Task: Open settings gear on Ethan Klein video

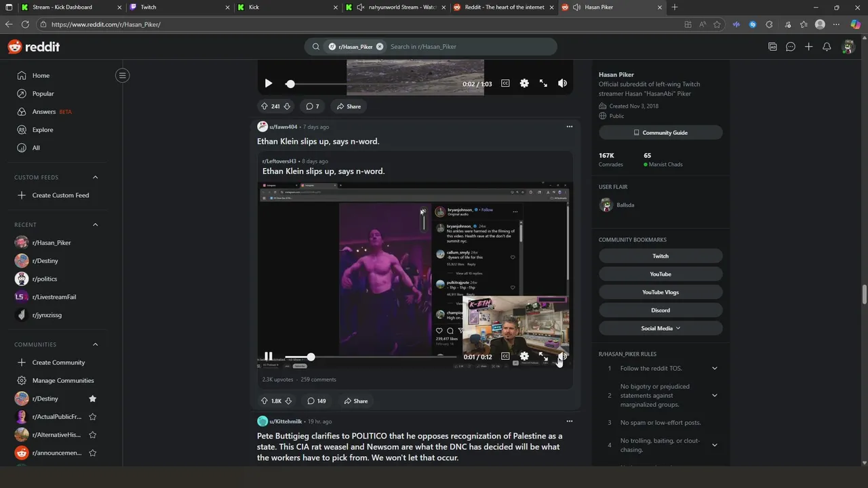Action: (x=524, y=357)
